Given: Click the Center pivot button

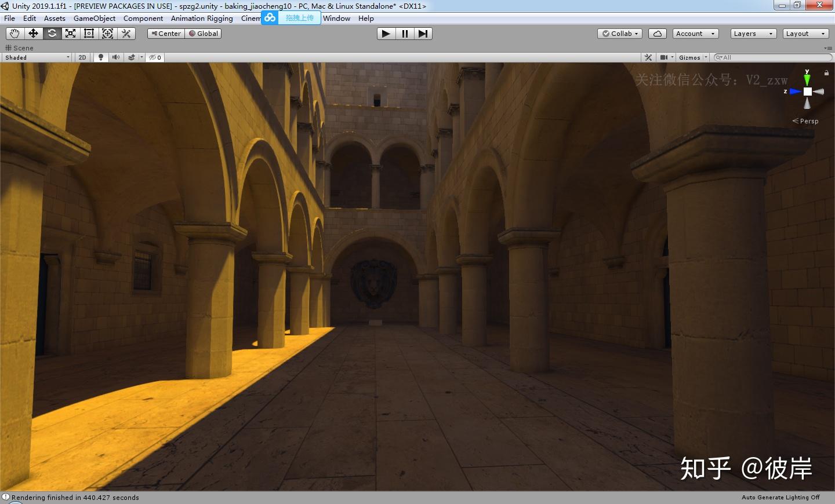Looking at the screenshot, I should (166, 34).
